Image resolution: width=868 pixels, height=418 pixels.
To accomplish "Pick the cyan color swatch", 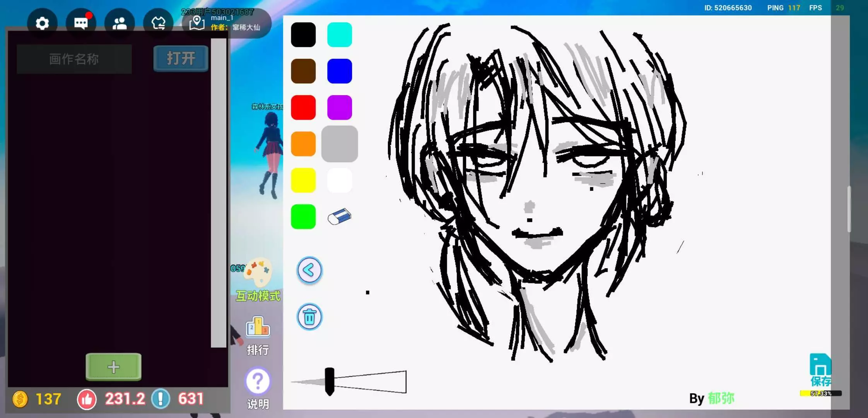I will (x=339, y=35).
